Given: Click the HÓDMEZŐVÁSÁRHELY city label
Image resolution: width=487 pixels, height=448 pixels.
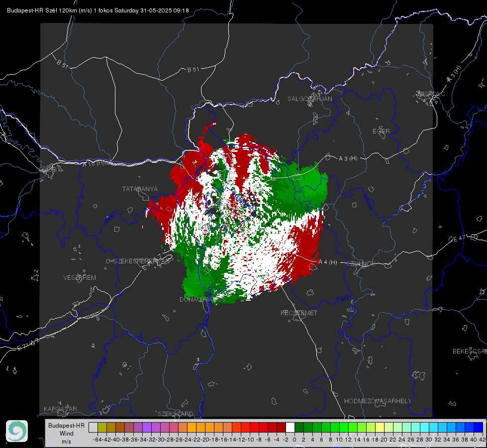Looking at the screenshot, I should tap(378, 401).
